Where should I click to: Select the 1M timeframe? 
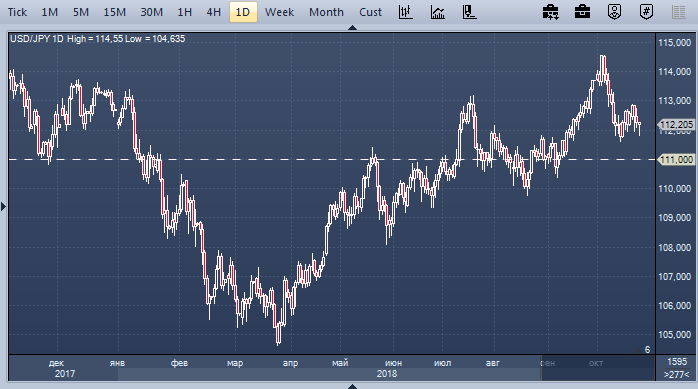pyautogui.click(x=49, y=12)
